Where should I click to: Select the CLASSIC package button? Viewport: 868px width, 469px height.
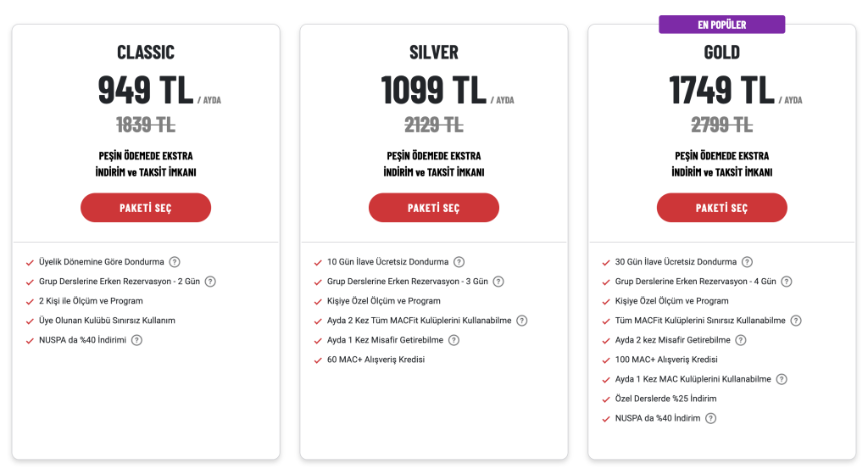click(146, 208)
